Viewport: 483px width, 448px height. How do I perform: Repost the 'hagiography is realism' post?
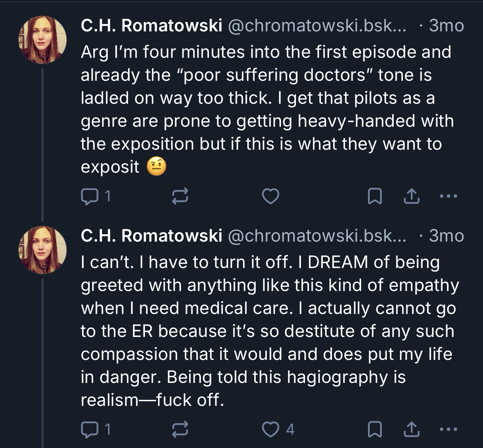click(x=179, y=429)
